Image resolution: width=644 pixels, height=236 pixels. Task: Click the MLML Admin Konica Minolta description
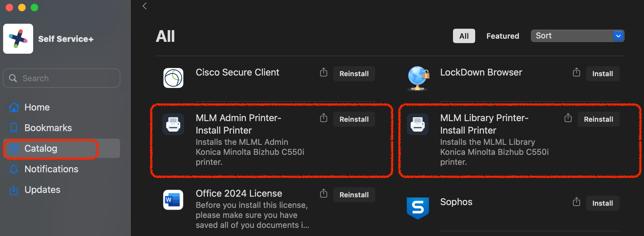(x=250, y=152)
